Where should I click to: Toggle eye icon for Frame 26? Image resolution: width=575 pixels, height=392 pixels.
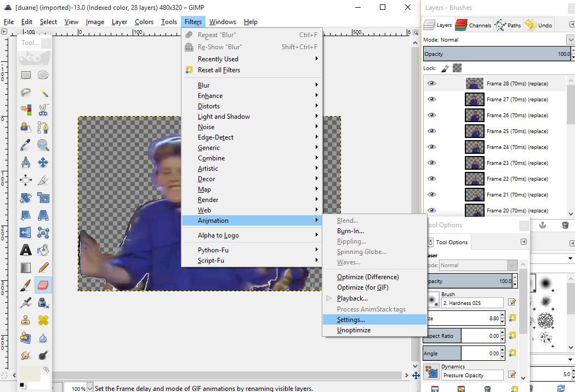(x=432, y=115)
